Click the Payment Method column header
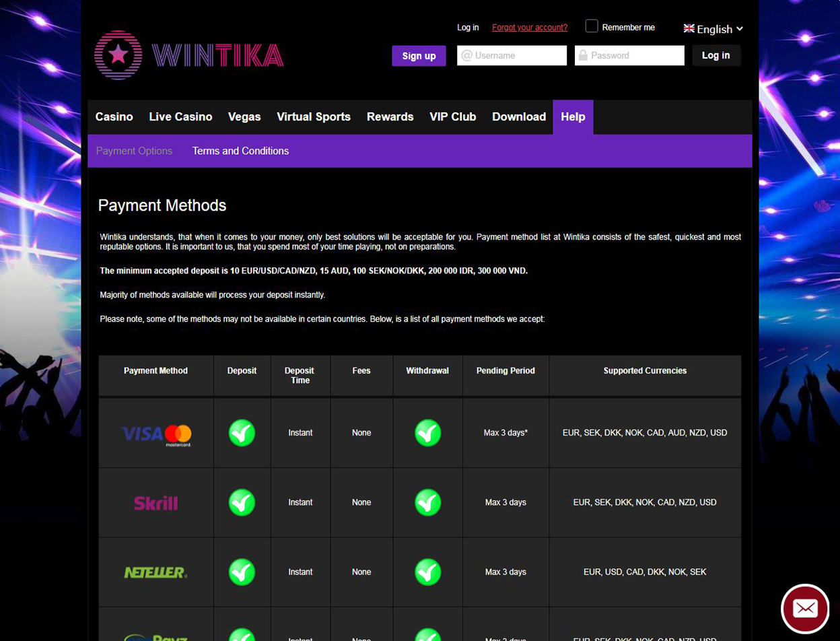Image resolution: width=840 pixels, height=641 pixels. pos(156,371)
